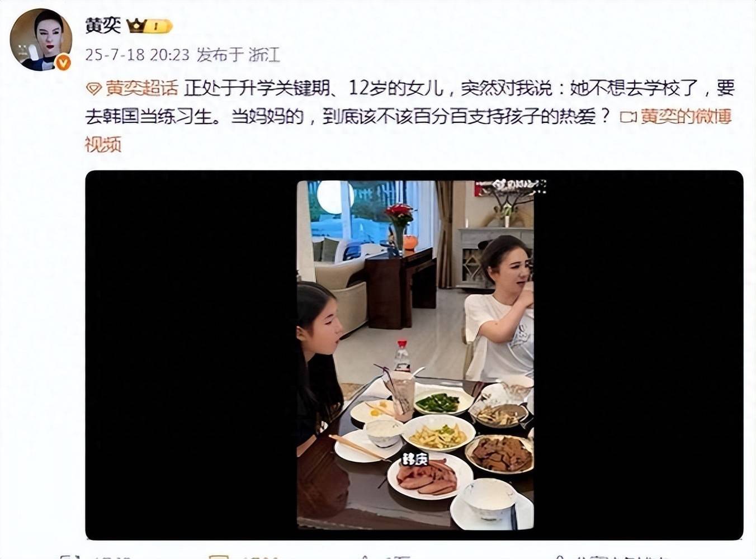Click the VIP level number badge
The width and height of the screenshot is (756, 559).
pyautogui.click(x=159, y=26)
